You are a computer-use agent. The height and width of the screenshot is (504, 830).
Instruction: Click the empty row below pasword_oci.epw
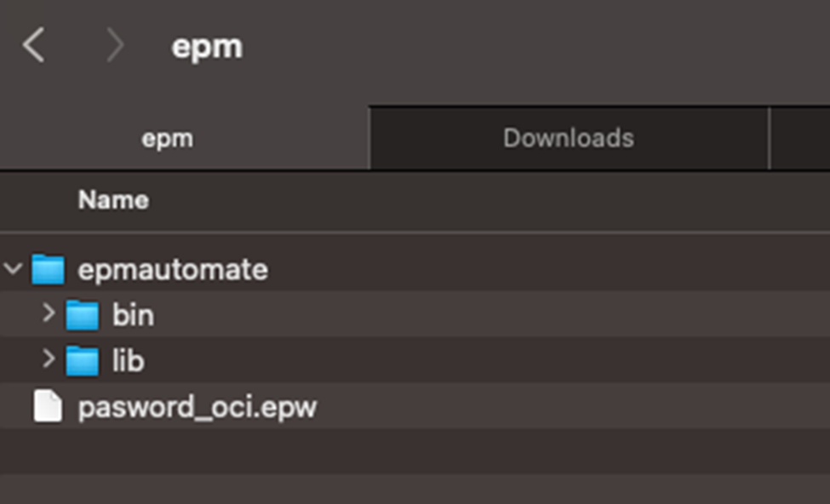pyautogui.click(x=415, y=451)
